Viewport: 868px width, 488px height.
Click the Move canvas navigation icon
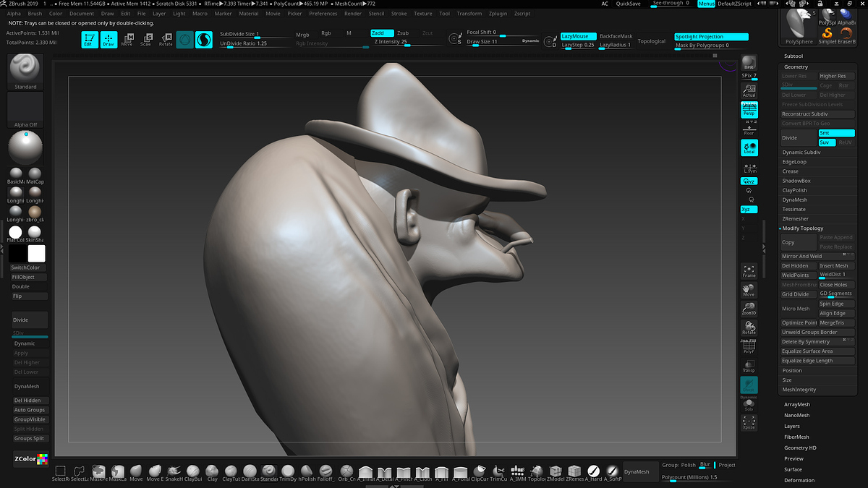pos(749,290)
